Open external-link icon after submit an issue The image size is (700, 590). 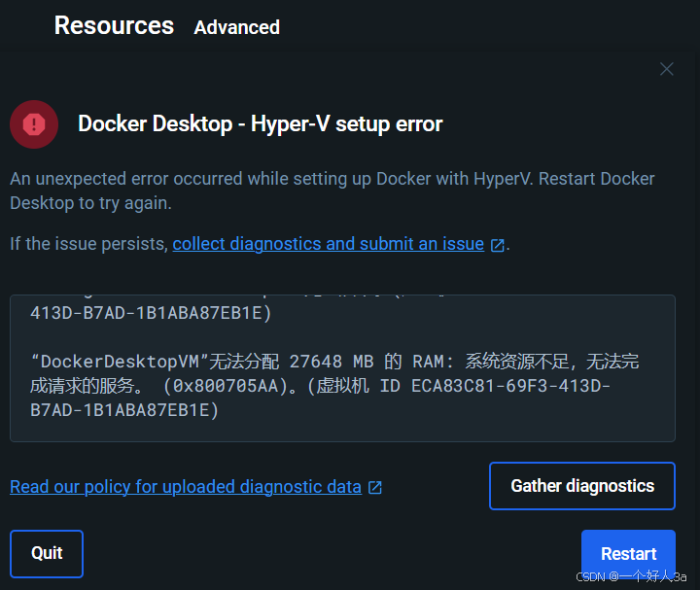498,245
